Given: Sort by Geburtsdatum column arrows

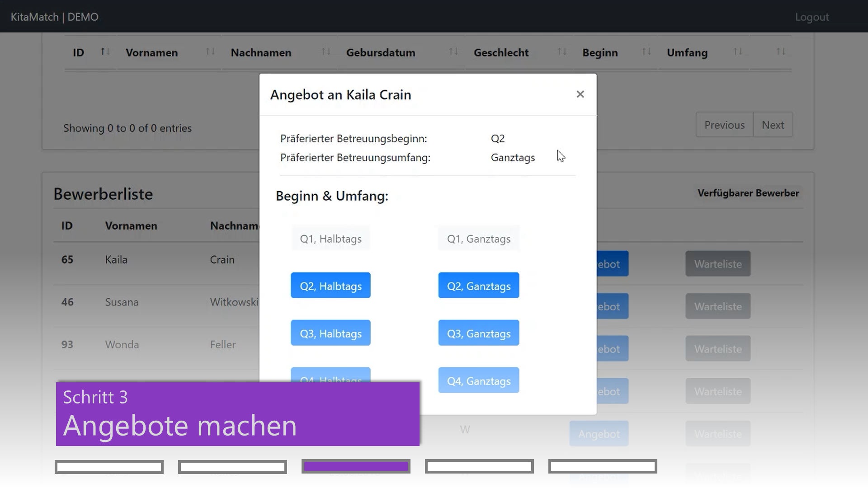Looking at the screenshot, I should [x=453, y=52].
